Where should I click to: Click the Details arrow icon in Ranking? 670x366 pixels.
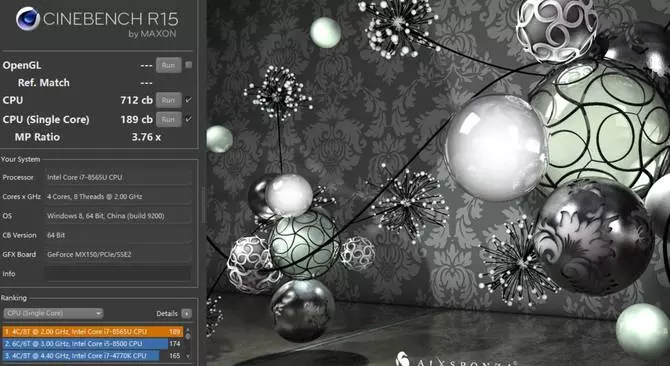pyautogui.click(x=186, y=313)
